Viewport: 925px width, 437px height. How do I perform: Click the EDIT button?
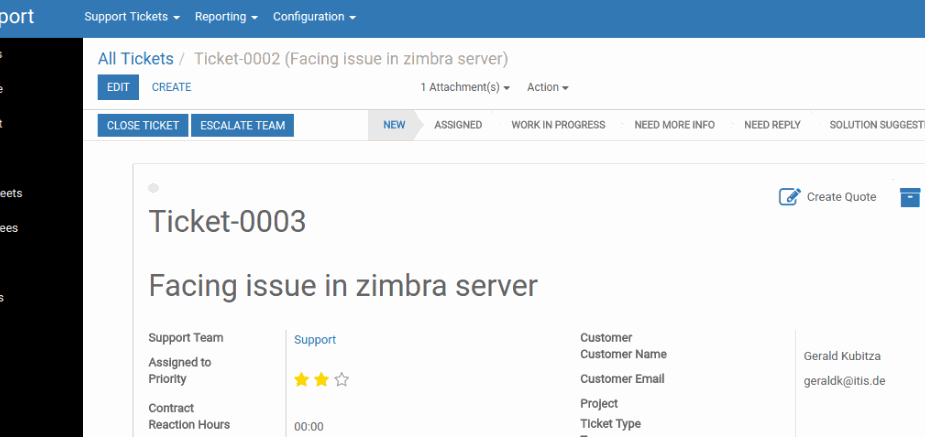pyautogui.click(x=118, y=87)
